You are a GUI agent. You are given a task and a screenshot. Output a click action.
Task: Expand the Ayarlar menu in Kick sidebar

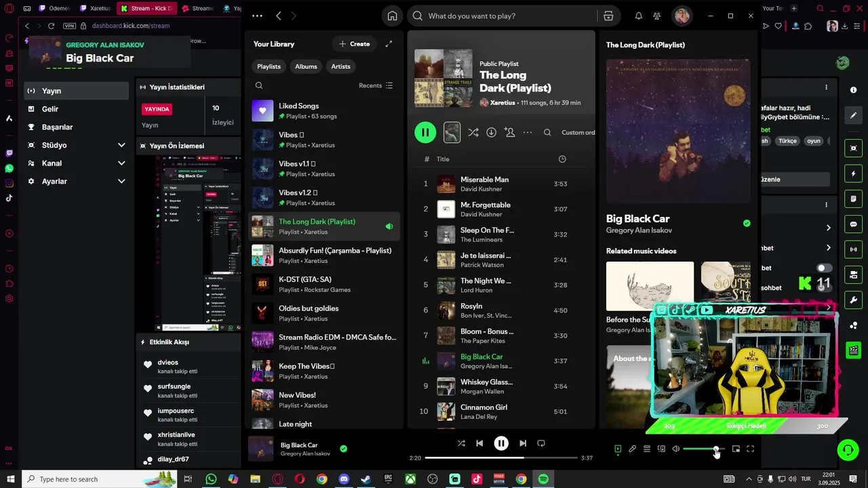pos(121,182)
